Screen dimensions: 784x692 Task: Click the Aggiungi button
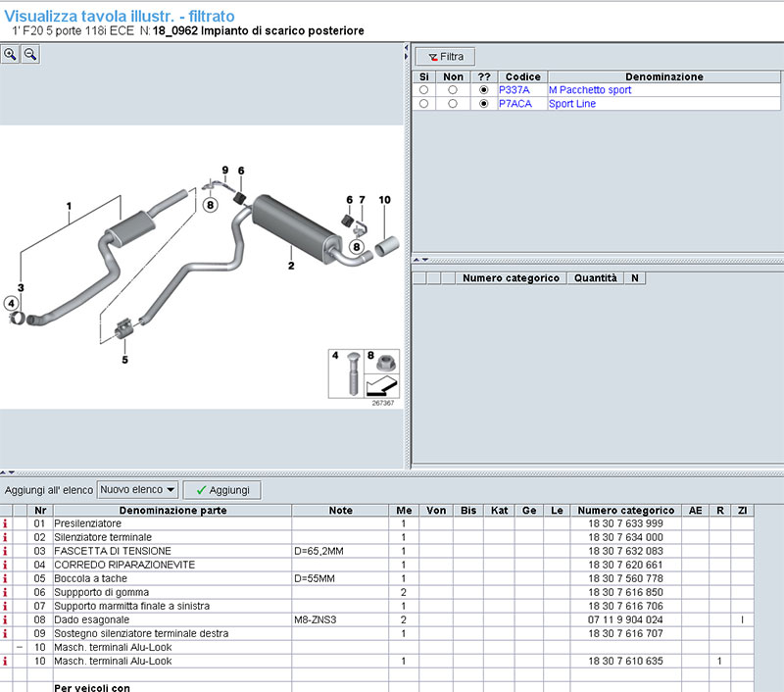point(221,489)
